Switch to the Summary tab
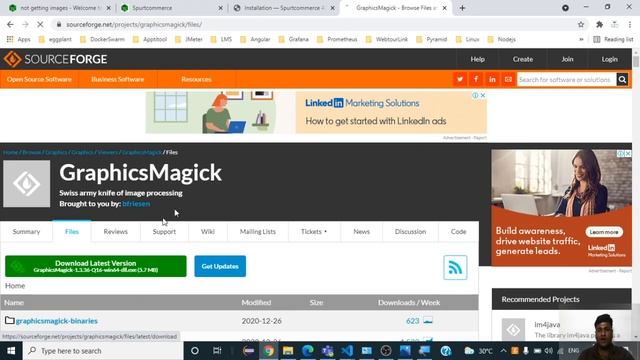Viewport: 640px width, 360px height. coord(26,231)
